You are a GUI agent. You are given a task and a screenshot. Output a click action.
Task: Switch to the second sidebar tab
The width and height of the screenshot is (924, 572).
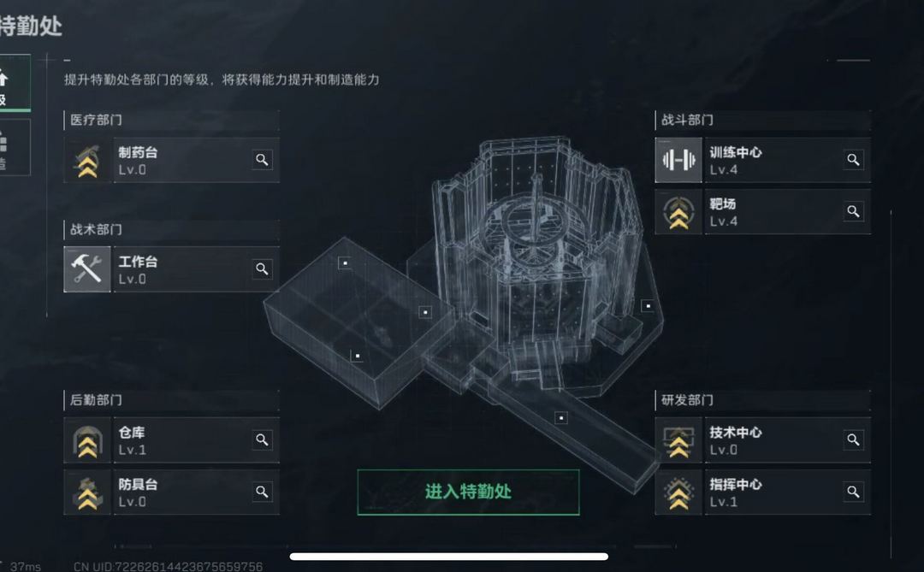[x=15, y=147]
